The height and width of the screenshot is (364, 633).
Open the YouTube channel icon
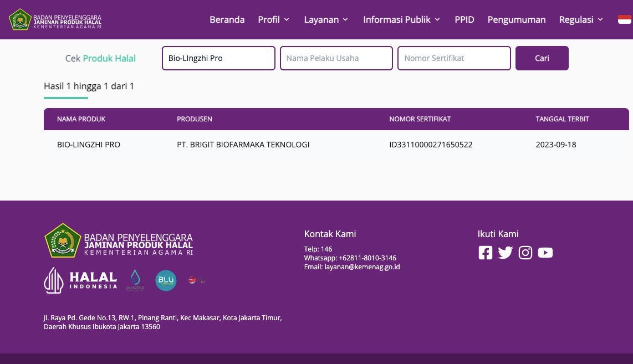coord(545,253)
